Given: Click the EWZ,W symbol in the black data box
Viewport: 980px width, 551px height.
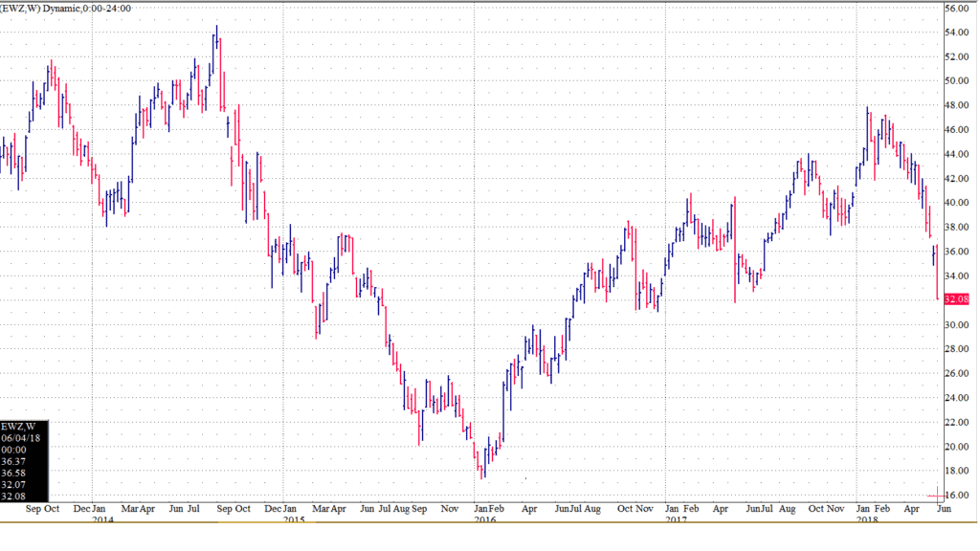Looking at the screenshot, I should (x=19, y=427).
